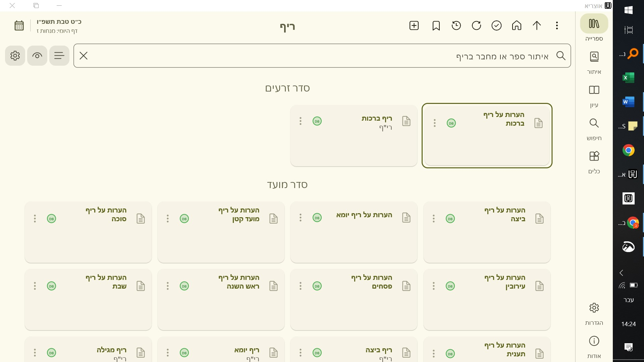
Task: Click the home icon in toolbar
Action: pyautogui.click(x=517, y=26)
